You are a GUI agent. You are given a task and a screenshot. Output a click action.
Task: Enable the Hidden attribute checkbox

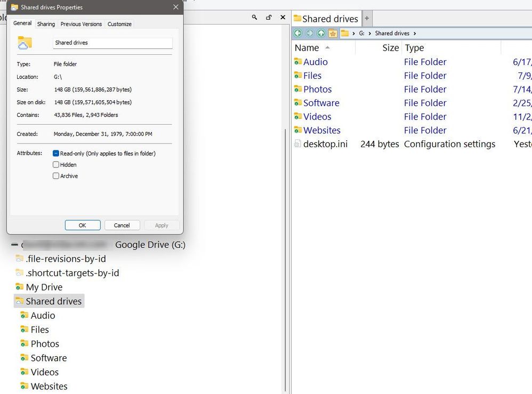click(56, 165)
